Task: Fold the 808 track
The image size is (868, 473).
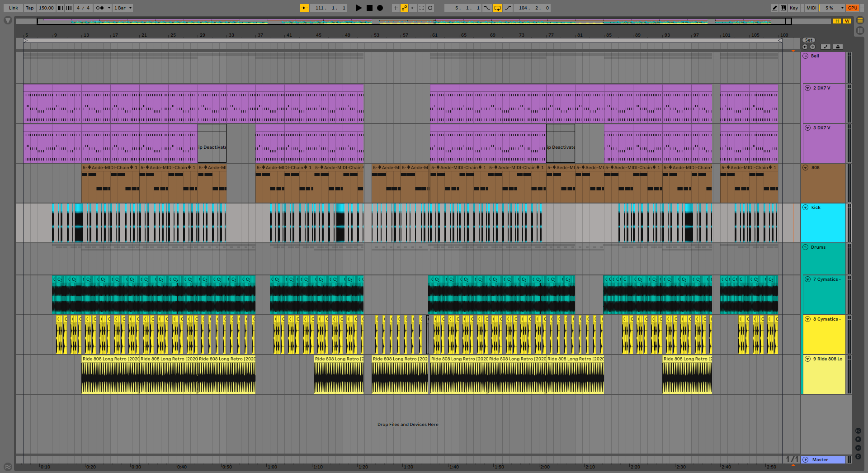Action: click(806, 168)
